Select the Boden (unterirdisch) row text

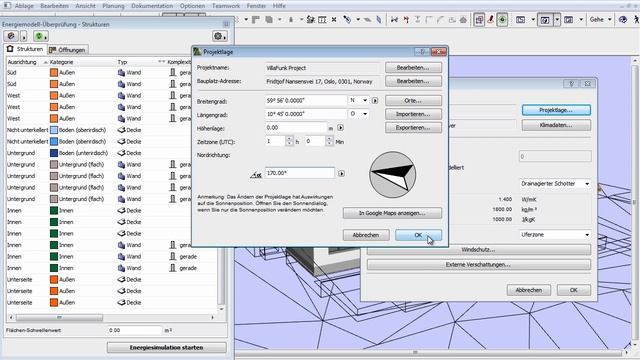coord(83,153)
